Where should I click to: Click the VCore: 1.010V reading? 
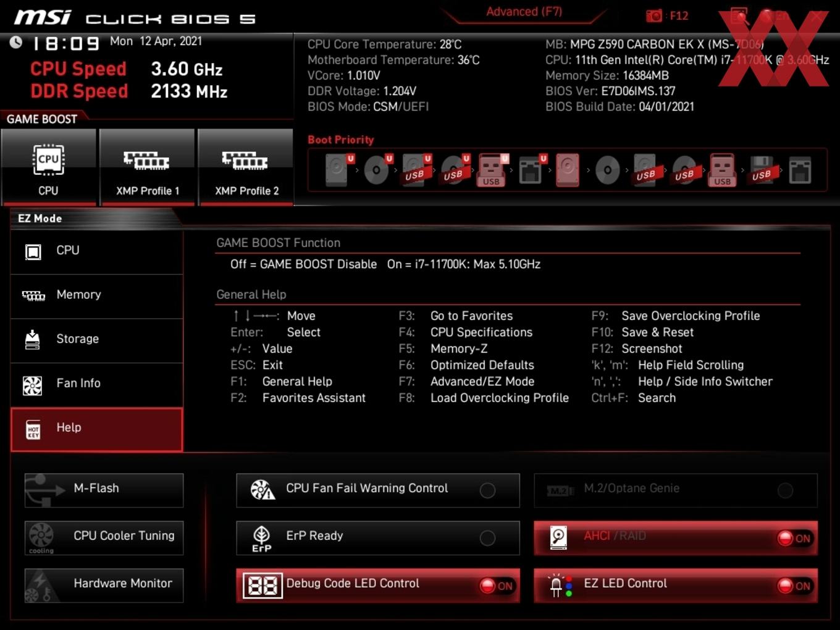click(343, 75)
